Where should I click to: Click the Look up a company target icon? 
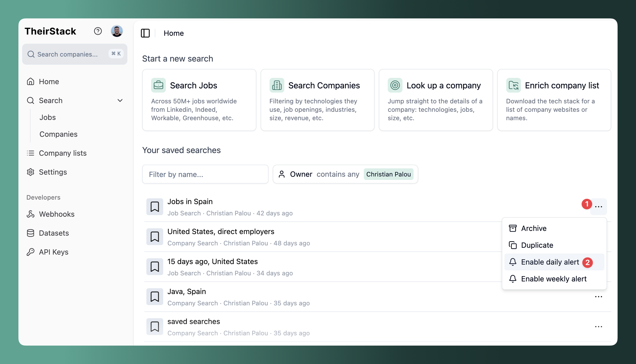click(x=395, y=85)
